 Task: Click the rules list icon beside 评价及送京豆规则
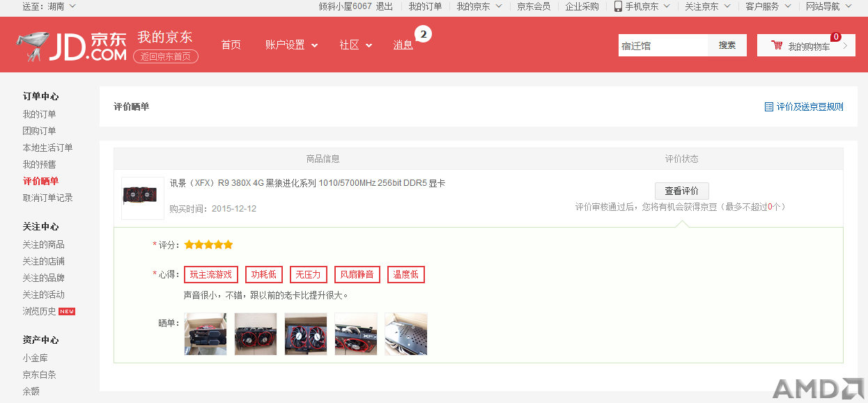tap(769, 106)
